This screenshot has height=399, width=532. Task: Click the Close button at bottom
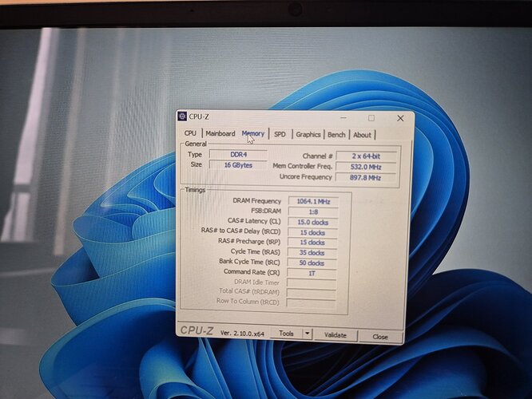pyautogui.click(x=380, y=336)
